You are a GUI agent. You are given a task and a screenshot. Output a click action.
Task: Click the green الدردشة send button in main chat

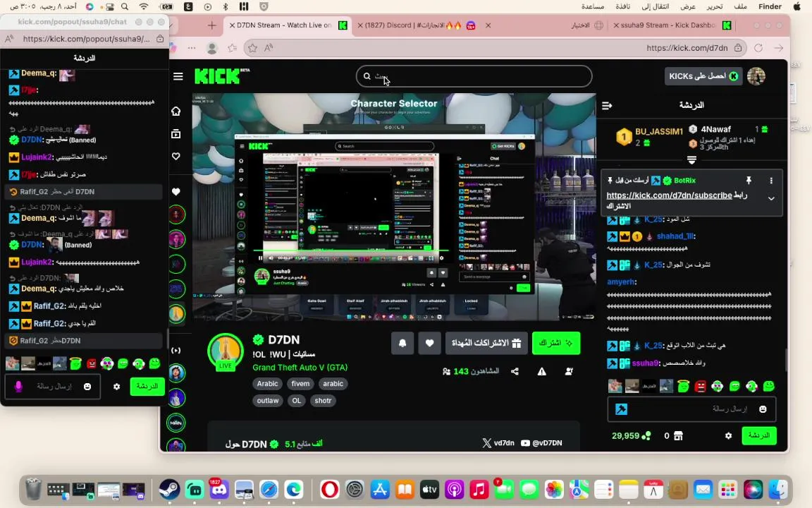point(758,436)
